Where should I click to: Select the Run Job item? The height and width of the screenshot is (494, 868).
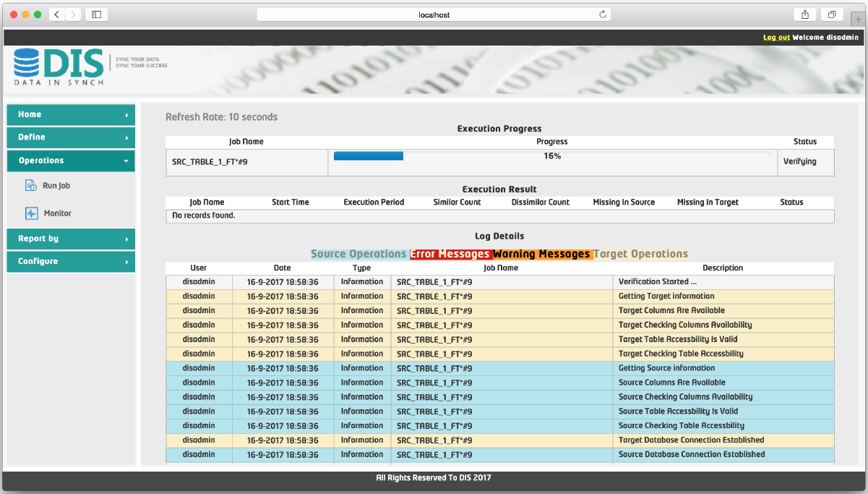(56, 186)
